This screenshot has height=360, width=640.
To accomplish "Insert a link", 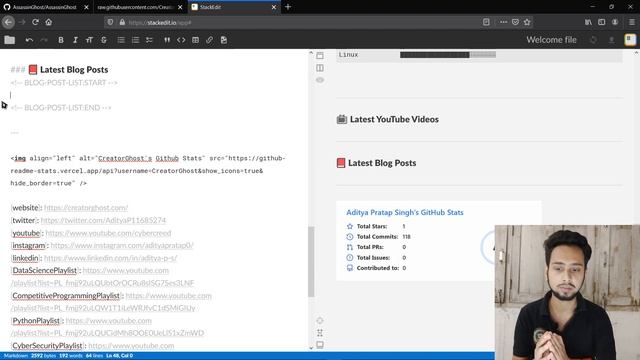I will pos(209,40).
